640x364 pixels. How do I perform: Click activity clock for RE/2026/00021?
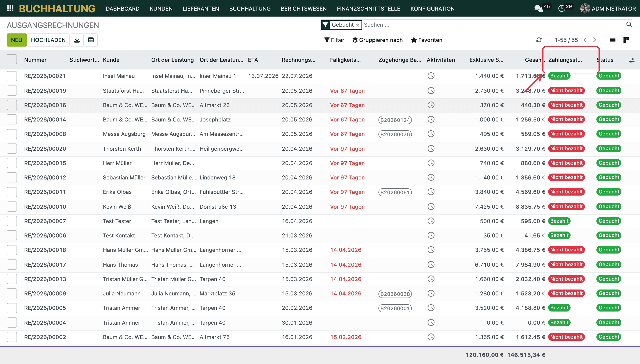[431, 76]
